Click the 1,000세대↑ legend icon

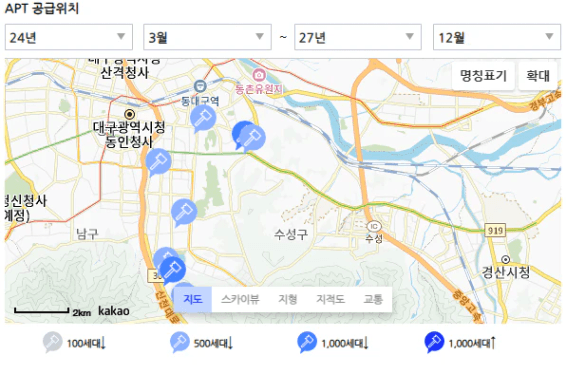click(434, 342)
